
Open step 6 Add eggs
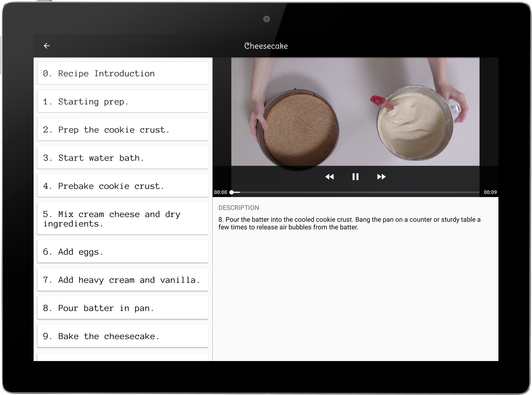point(123,252)
